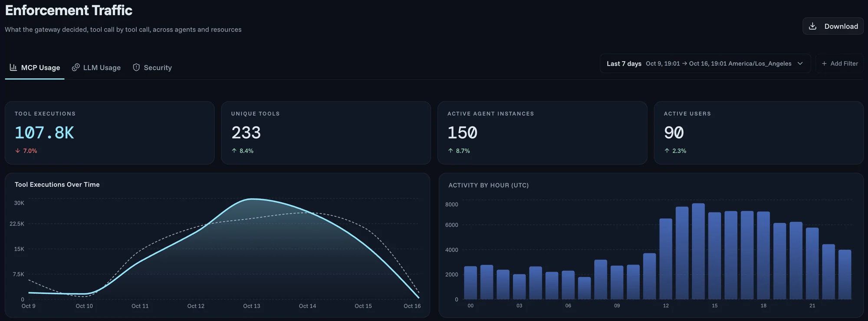This screenshot has height=321, width=868.
Task: Click the Security shield icon
Action: tap(136, 67)
